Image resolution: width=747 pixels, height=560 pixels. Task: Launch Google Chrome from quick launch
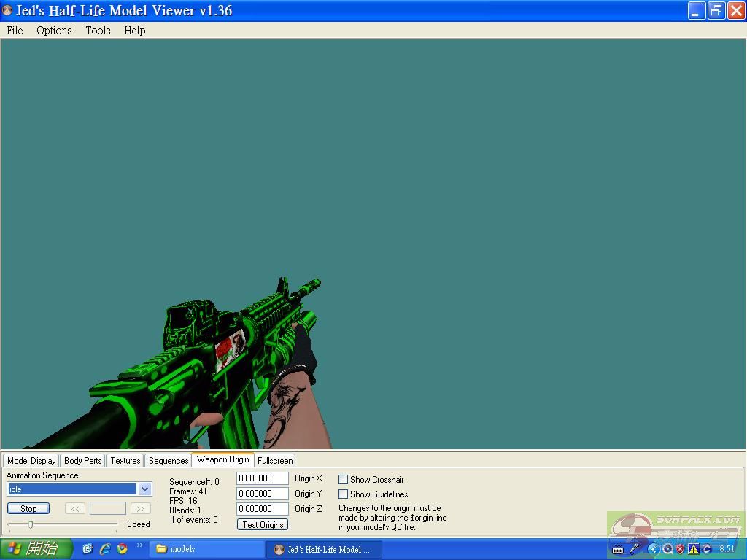(x=122, y=549)
